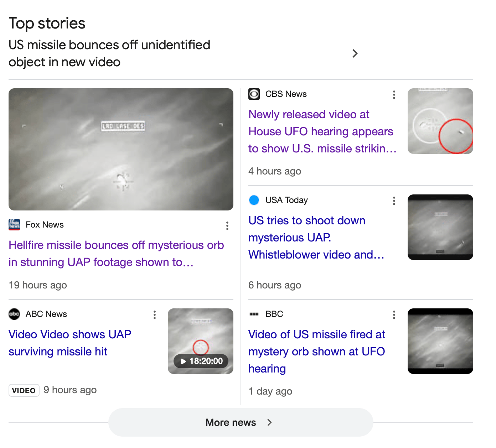Open the CBS Newly released video headline
Viewport: 496px width, 448px height.
(x=322, y=131)
